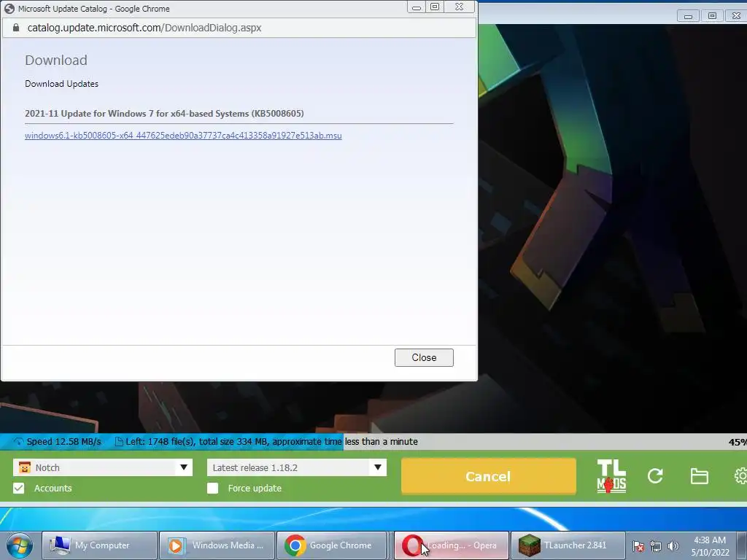Image resolution: width=747 pixels, height=560 pixels.
Task: Click the file icon beside Left: 1748 file(s)
Action: click(119, 441)
